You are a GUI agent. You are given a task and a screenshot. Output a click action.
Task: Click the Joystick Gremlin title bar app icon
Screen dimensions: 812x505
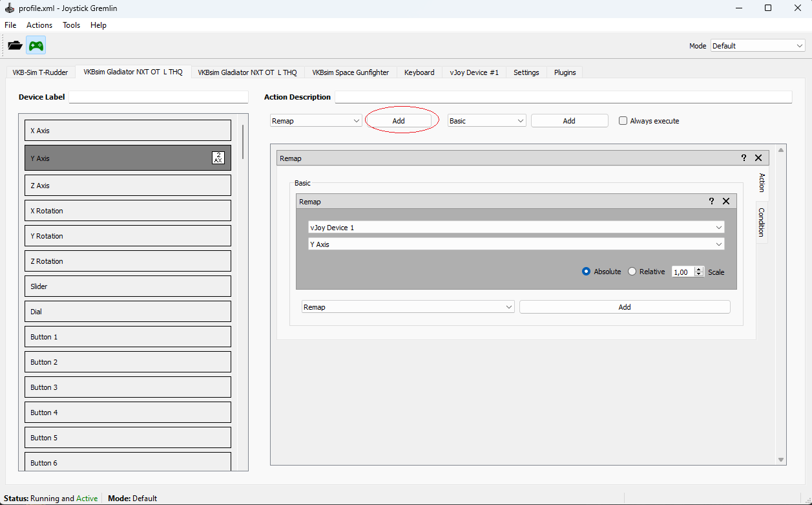9,8
